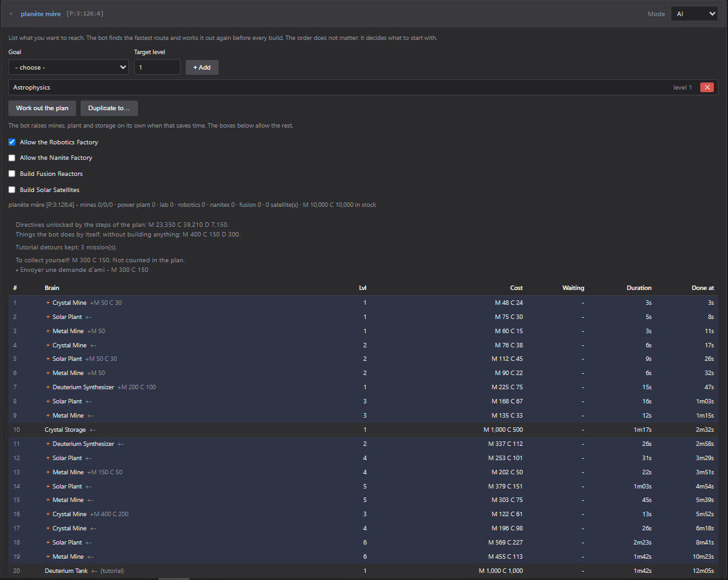This screenshot has width=728, height=580.
Task: Open the Goal choose dropdown
Action: [x=69, y=67]
